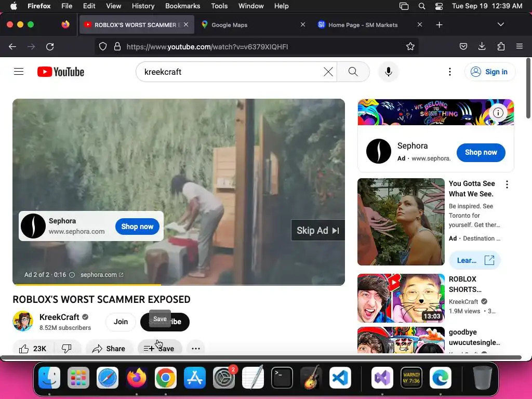Open options for You Gotta See ad
Image resolution: width=532 pixels, height=399 pixels.
507,184
